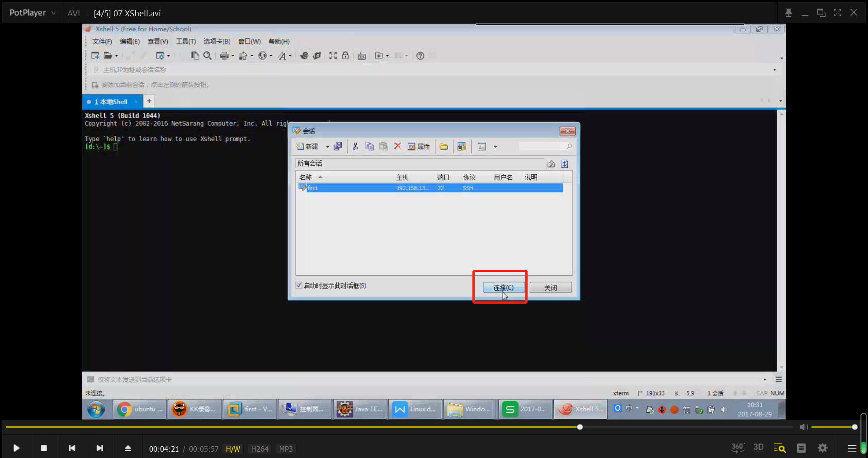Click the magnifier find icon in Xshell toolbar
The image size is (868, 458).
coord(208,56)
